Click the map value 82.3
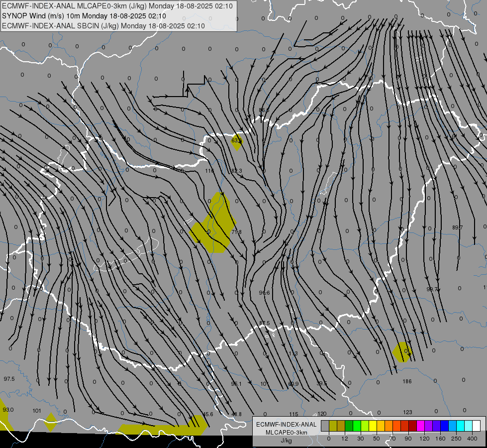This screenshot has width=487, height=448. [237, 171]
